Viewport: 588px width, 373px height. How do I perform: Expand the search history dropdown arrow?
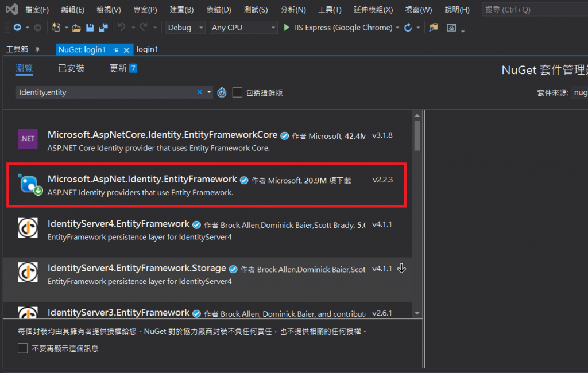click(x=209, y=92)
